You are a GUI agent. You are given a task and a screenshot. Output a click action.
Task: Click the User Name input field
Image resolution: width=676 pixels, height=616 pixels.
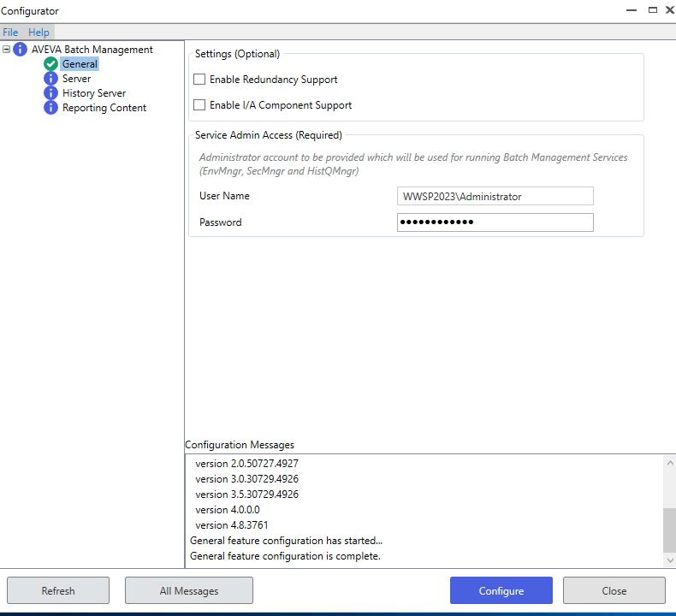click(x=495, y=196)
